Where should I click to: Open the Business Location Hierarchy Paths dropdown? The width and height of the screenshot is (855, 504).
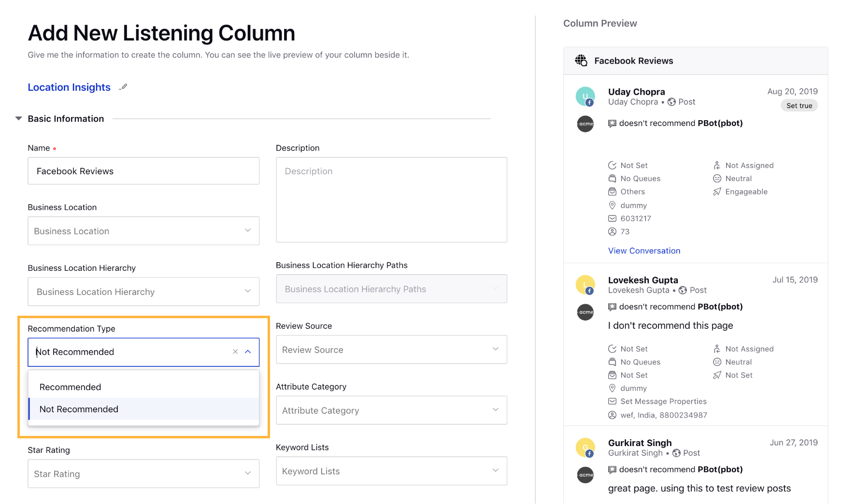click(391, 289)
